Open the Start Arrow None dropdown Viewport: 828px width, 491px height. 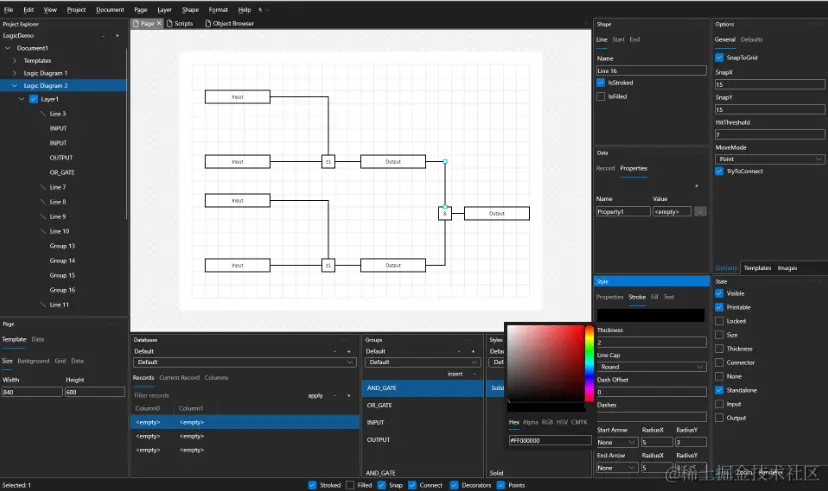[617, 442]
